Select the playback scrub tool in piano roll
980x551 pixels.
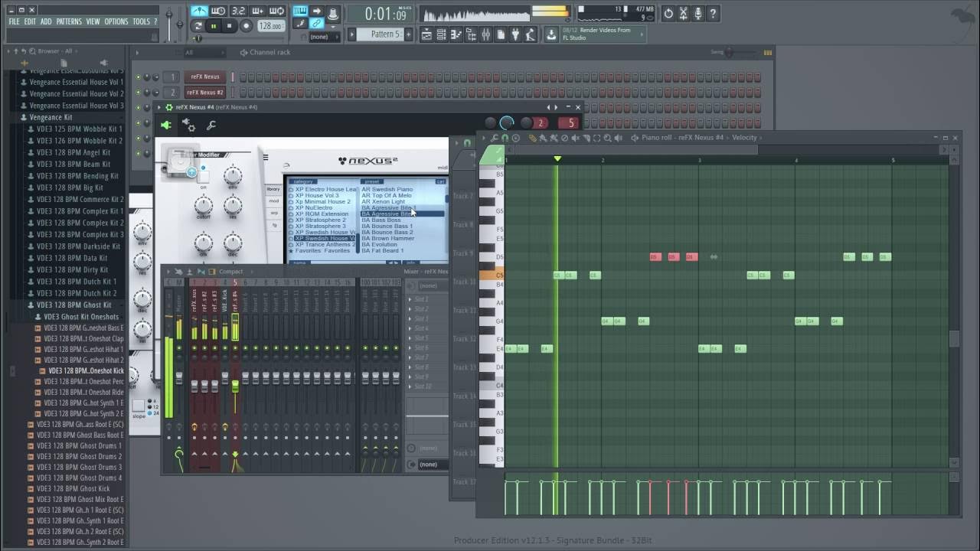[618, 138]
